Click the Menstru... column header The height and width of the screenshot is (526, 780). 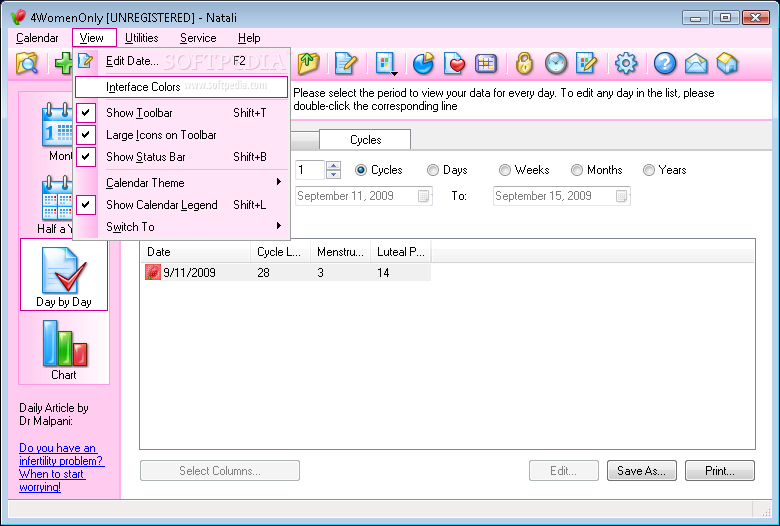[341, 252]
